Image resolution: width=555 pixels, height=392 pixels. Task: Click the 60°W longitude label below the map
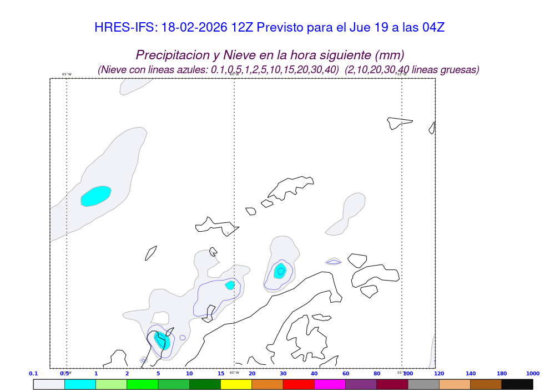[x=234, y=373]
